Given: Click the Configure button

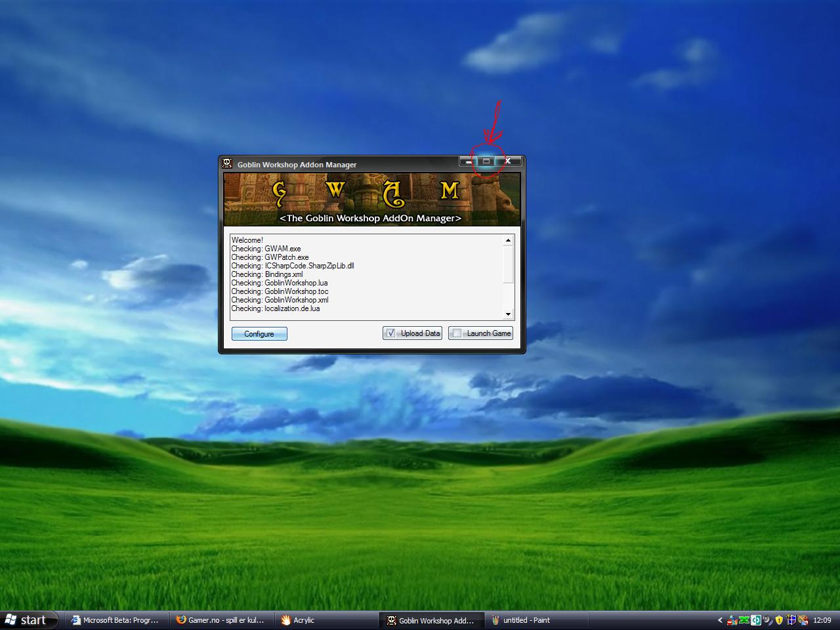Looking at the screenshot, I should 259,334.
